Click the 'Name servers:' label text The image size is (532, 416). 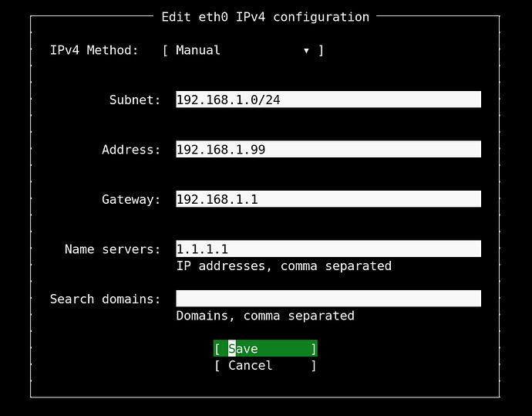113,249
